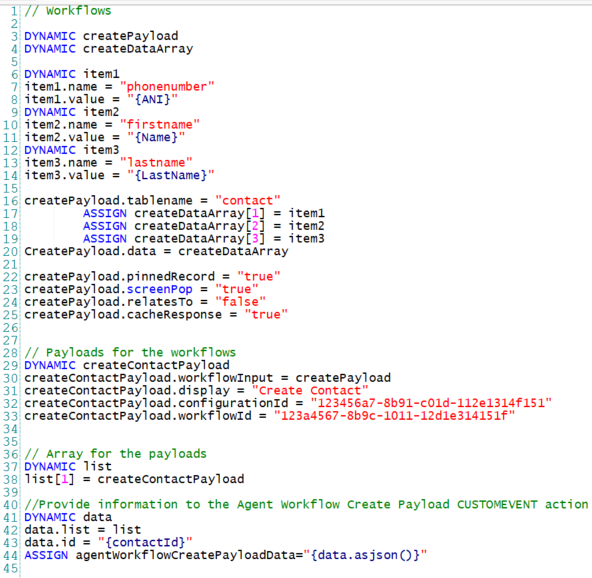Image resolution: width=592 pixels, height=578 pixels.
Task: Click 'DYNAMIC item2' declaration line
Action: click(72, 112)
